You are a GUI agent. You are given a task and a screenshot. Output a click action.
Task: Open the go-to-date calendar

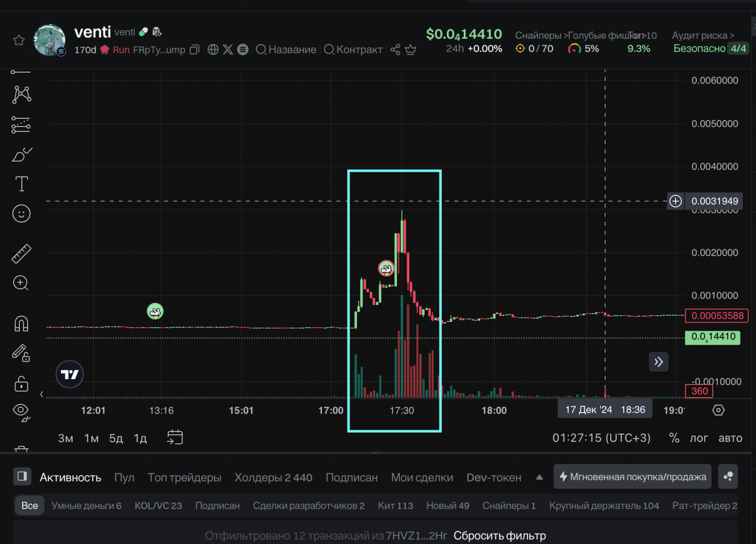[175, 437]
